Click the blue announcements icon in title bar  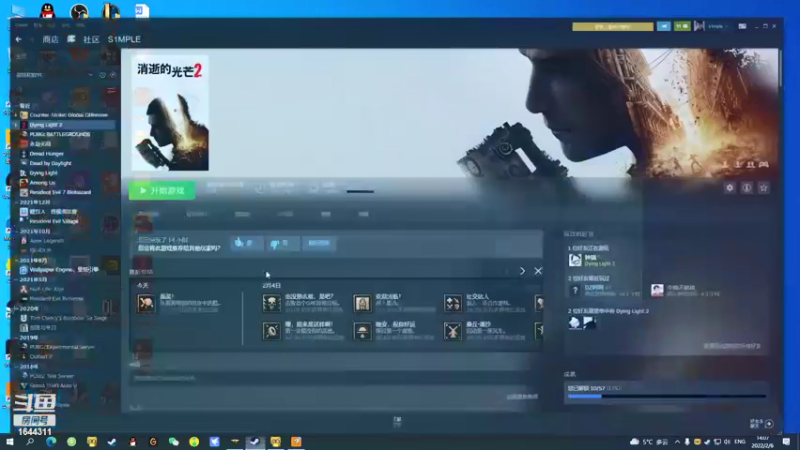point(663,27)
